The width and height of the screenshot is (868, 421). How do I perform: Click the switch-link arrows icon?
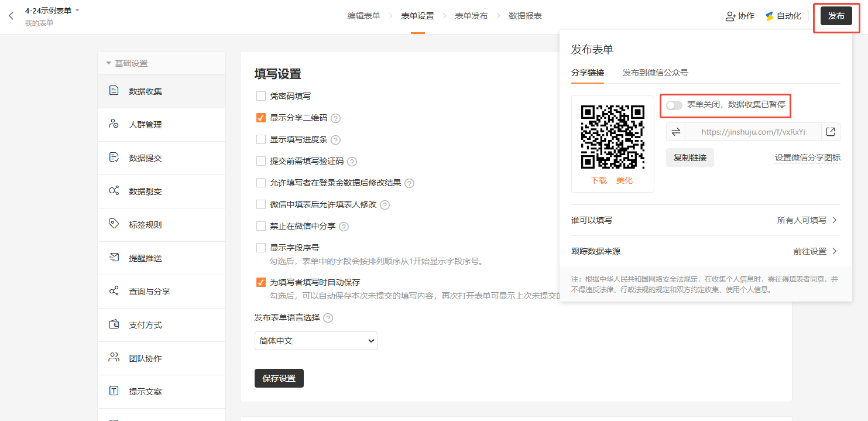(x=675, y=132)
